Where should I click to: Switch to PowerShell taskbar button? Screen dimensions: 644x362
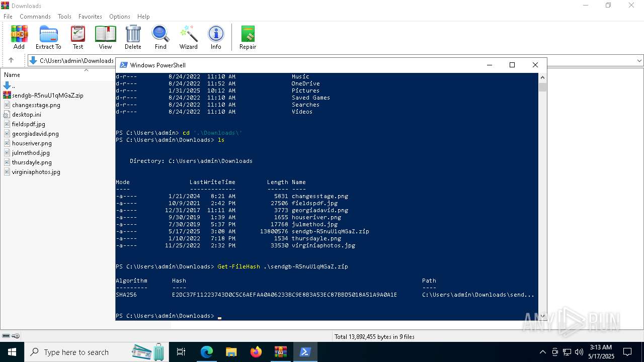(305, 352)
